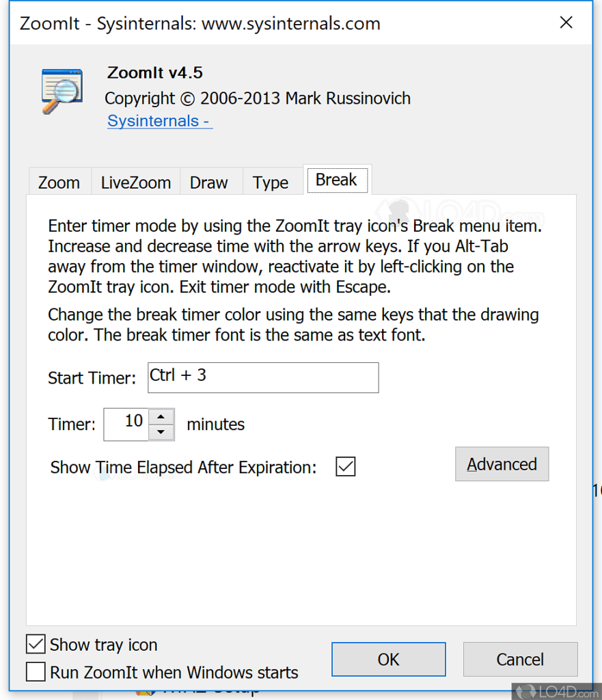Screen dimensions: 602x700
Task: Click the ZoomIt magnifier application icon
Action: click(x=61, y=90)
